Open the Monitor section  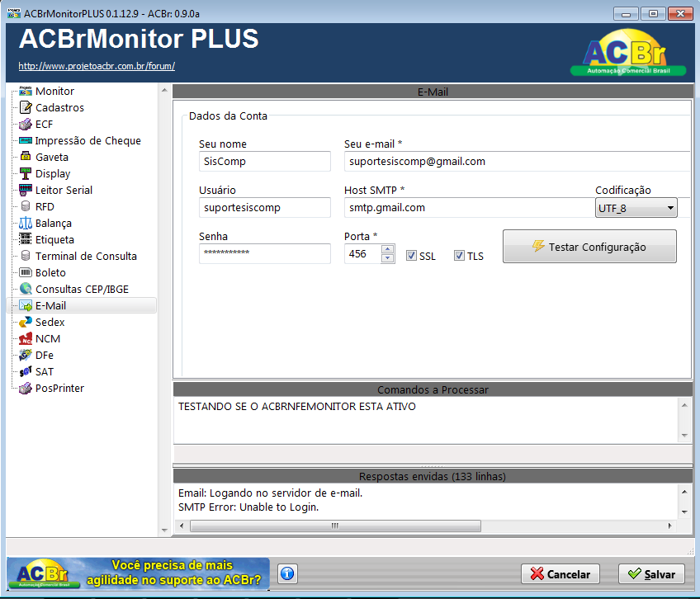pos(54,91)
